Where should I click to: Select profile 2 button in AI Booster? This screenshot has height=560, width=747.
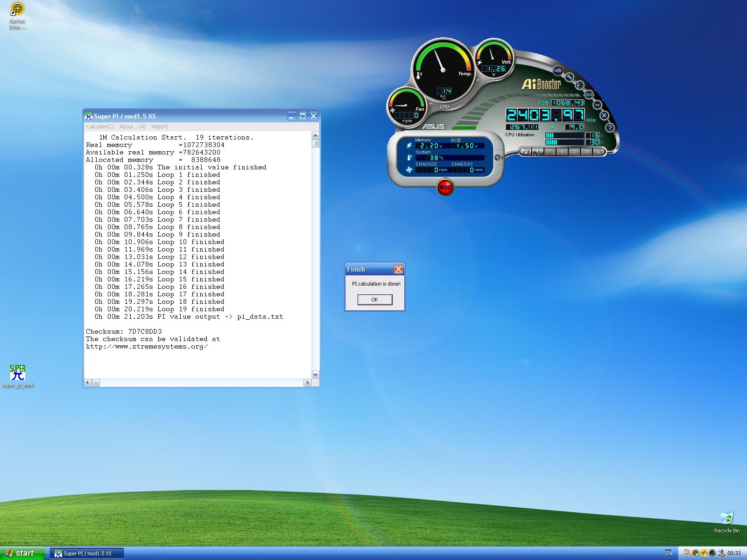pyautogui.click(x=574, y=152)
